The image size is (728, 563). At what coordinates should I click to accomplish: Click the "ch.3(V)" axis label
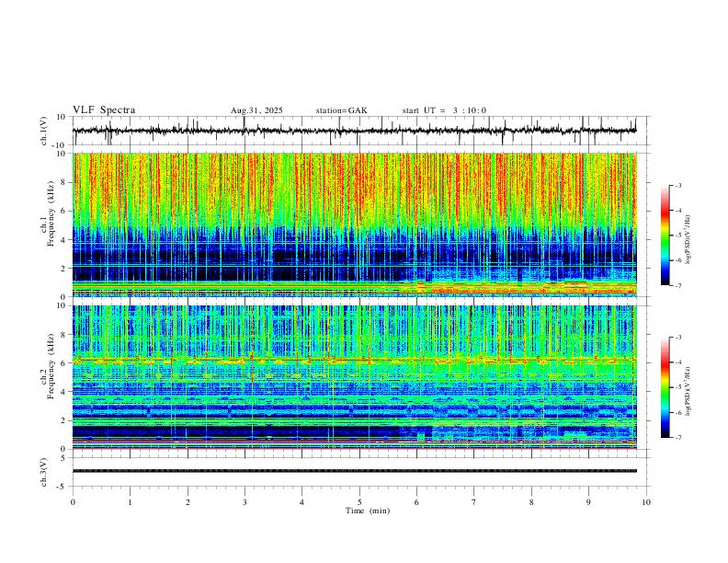(x=44, y=472)
